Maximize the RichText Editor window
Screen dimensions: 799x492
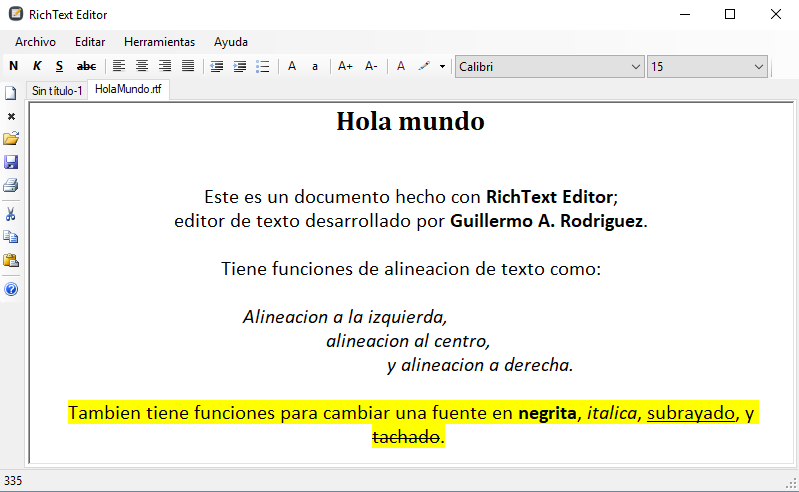coord(730,14)
